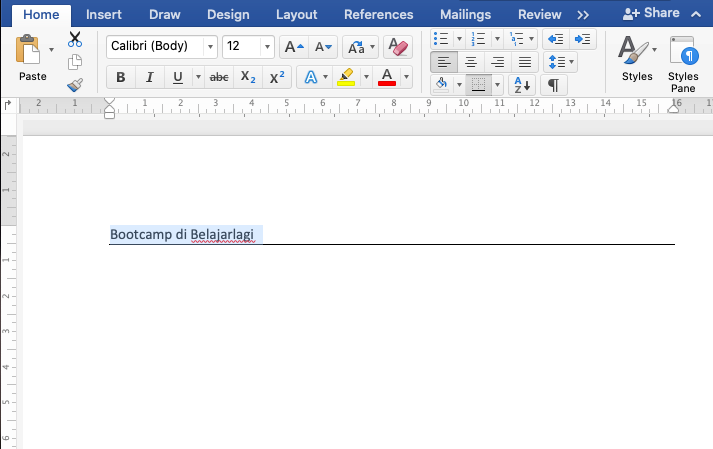
Task: Open the References tab
Action: 378,15
